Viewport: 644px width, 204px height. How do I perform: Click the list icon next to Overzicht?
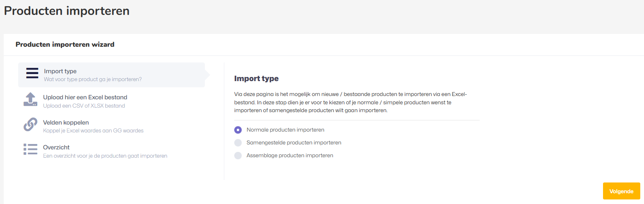(x=31, y=149)
